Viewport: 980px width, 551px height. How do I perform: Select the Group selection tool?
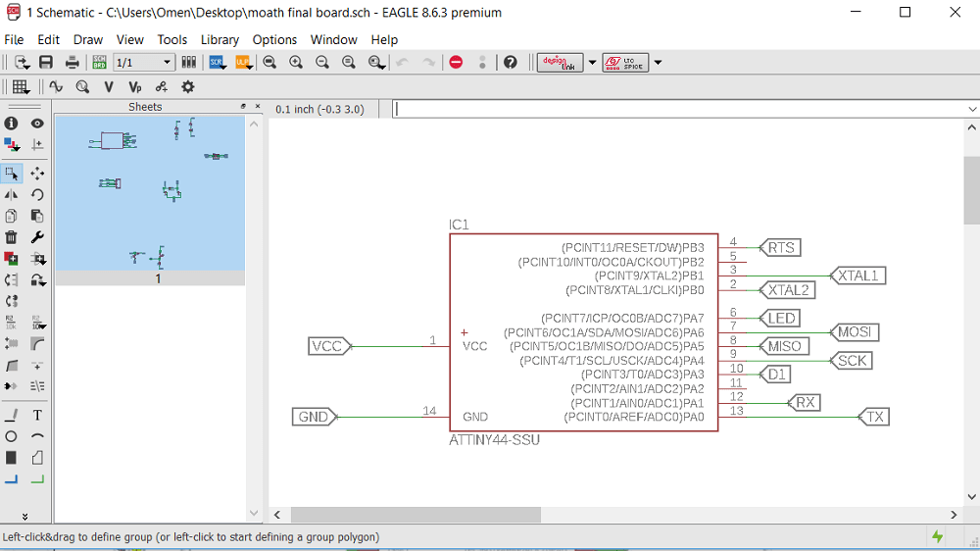click(11, 174)
